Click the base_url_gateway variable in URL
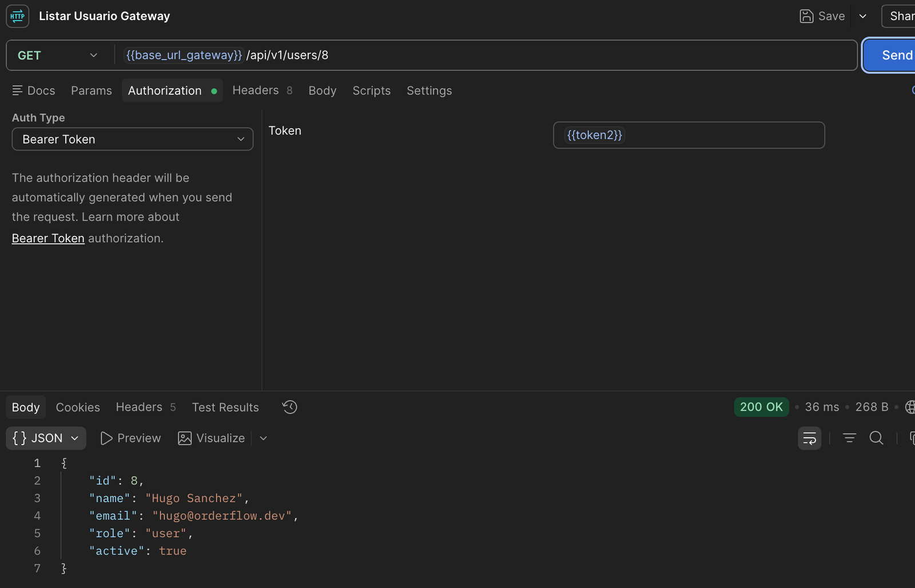 184,55
